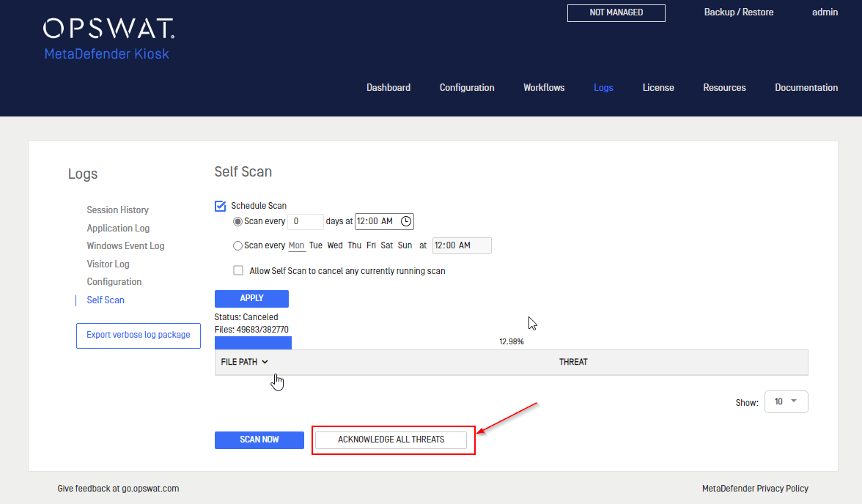Open the Logs menu

pos(603,88)
